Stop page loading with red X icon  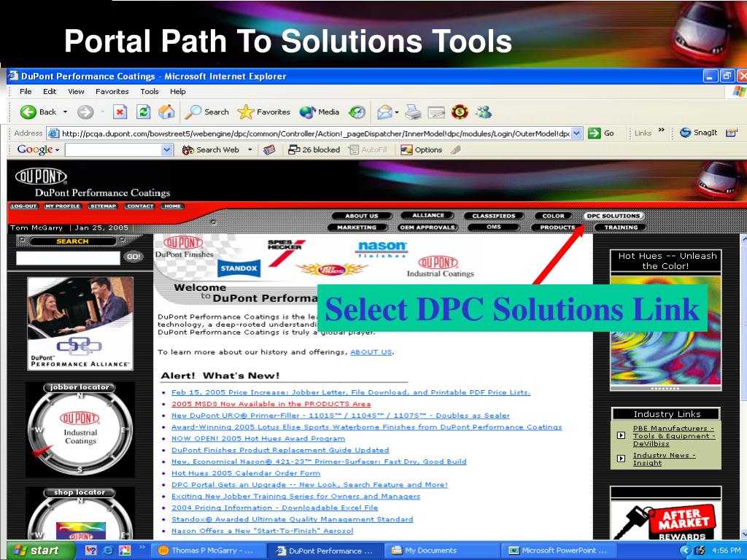click(x=120, y=112)
